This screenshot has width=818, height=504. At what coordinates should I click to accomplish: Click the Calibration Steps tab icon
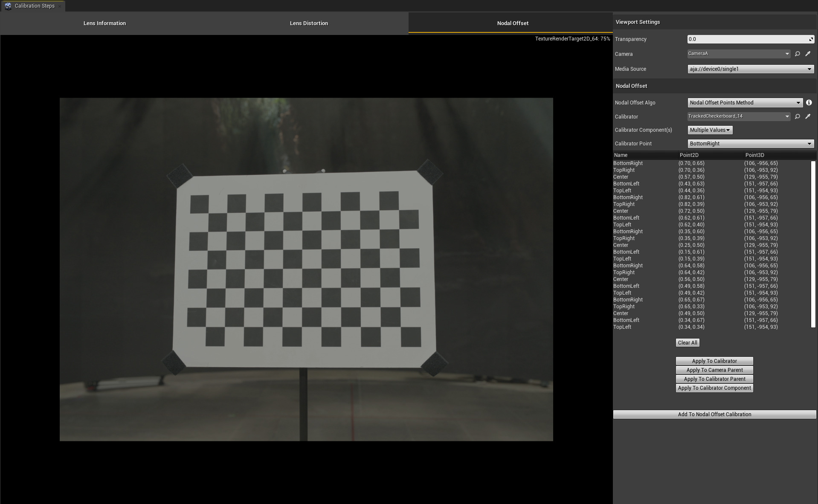[x=8, y=6]
